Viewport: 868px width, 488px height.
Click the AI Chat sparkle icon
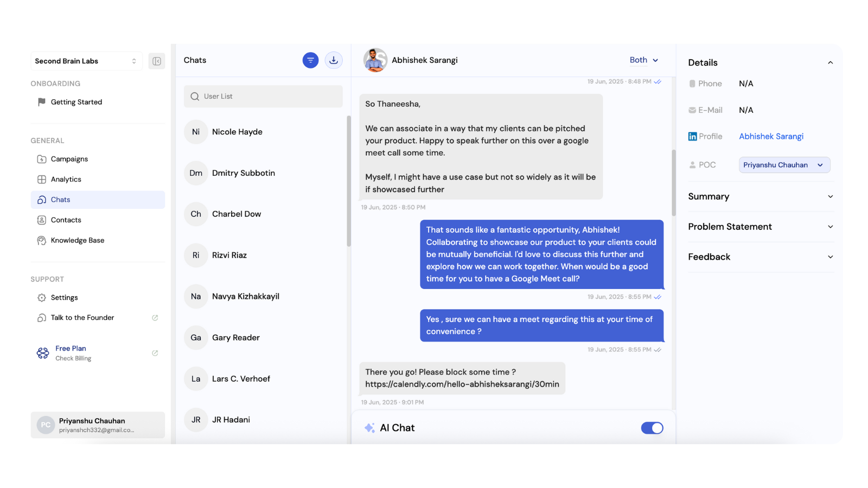(369, 428)
